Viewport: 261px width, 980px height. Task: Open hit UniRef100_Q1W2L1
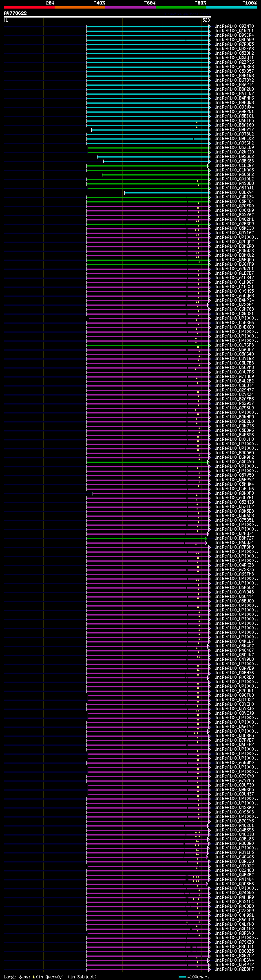234,31
